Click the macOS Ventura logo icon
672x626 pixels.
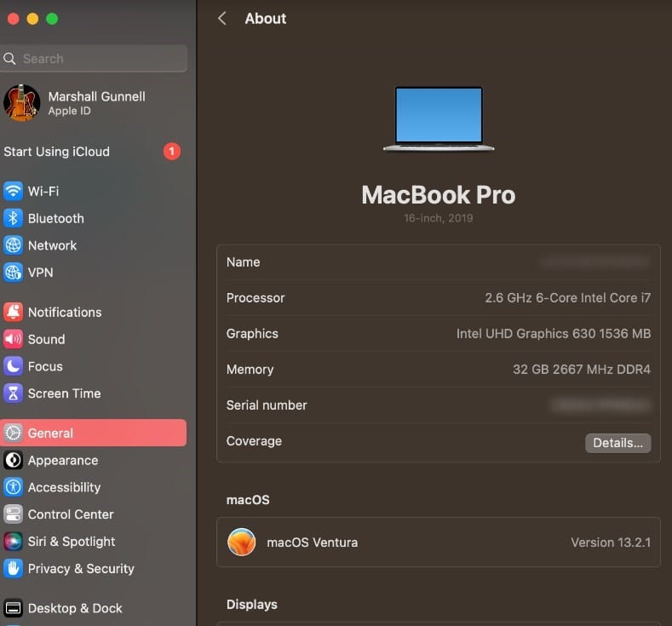(242, 542)
